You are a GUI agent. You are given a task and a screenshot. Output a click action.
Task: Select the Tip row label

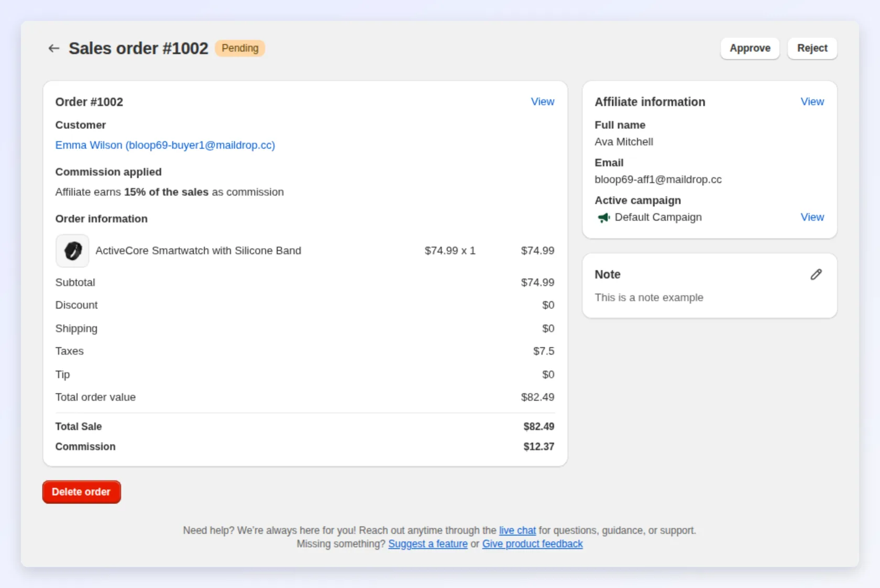point(62,375)
